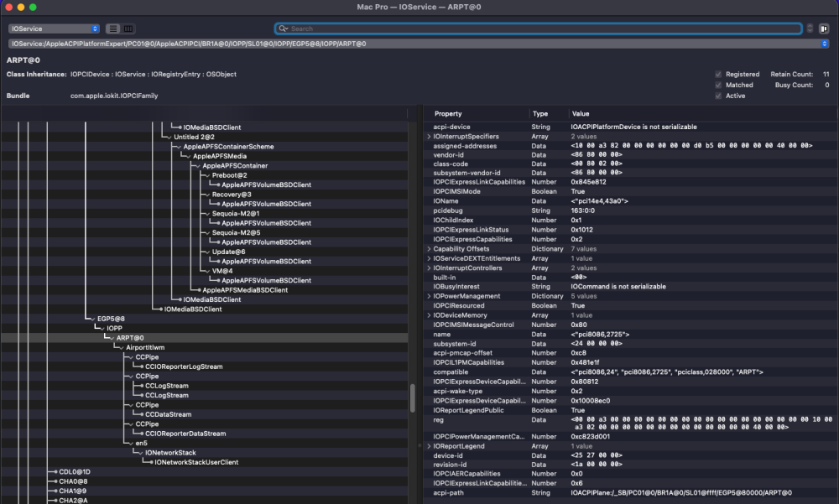The height and width of the screenshot is (504, 839).
Task: Click the search magnifier icon
Action: [x=283, y=29]
